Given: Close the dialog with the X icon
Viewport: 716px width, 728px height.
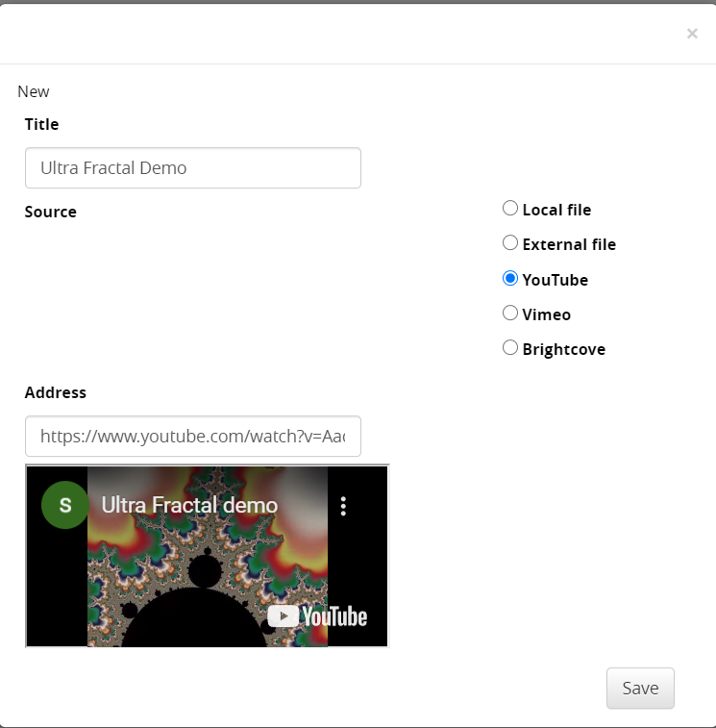Looking at the screenshot, I should tap(692, 34).
